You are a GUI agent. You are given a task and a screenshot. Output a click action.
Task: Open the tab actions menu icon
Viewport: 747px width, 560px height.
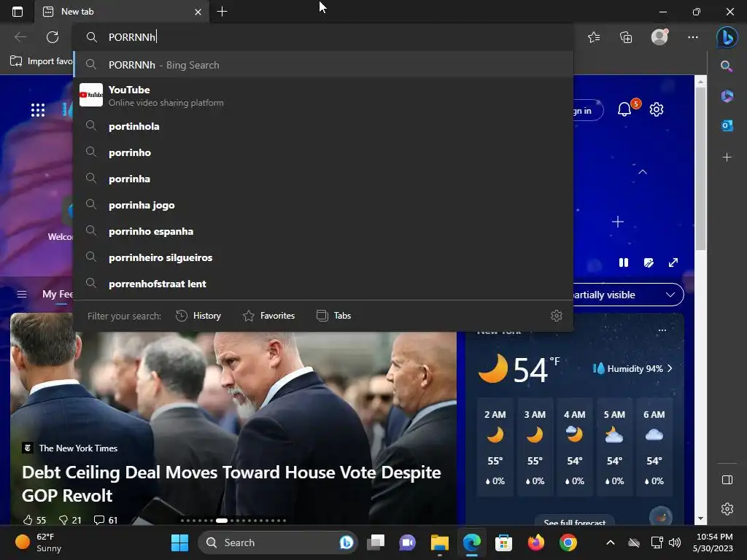pyautogui.click(x=18, y=12)
